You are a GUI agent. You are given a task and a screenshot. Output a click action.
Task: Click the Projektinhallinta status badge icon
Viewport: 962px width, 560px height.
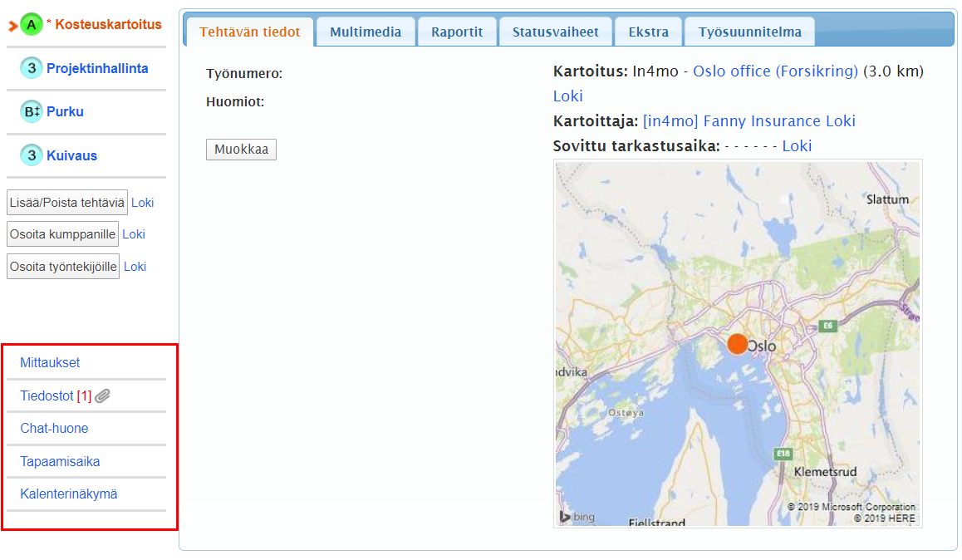tap(32, 69)
